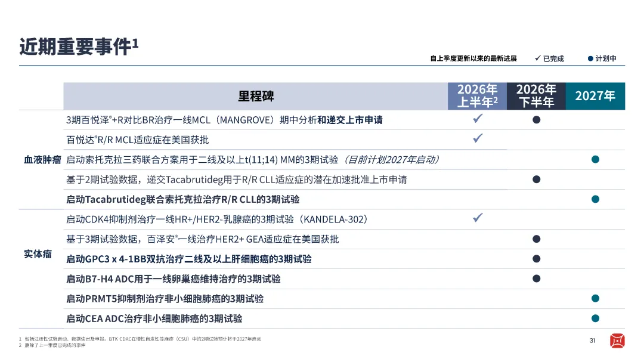The height and width of the screenshot is (362, 644).
Task: Click the dark dot in the B7-H4 ADC row
Action: click(537, 279)
